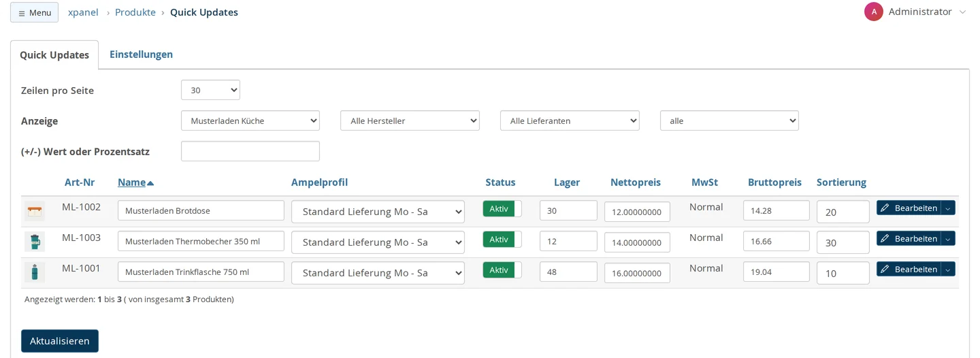Click the Brotdose product thumbnail
Screen dimensions: 980x358
(x=35, y=211)
